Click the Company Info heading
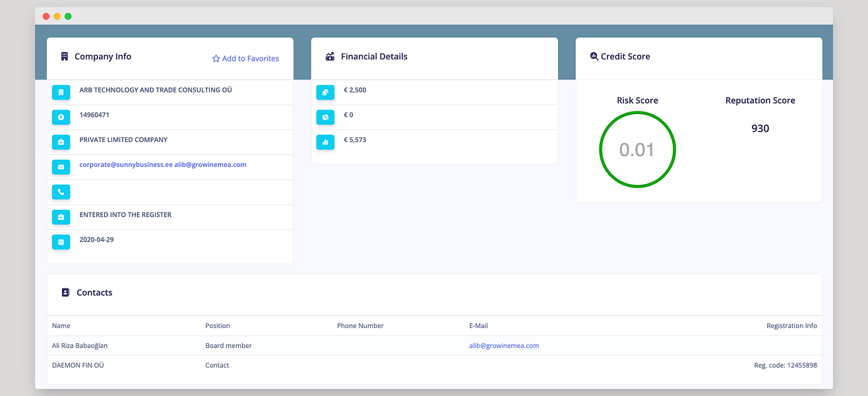868x396 pixels. [x=103, y=57]
